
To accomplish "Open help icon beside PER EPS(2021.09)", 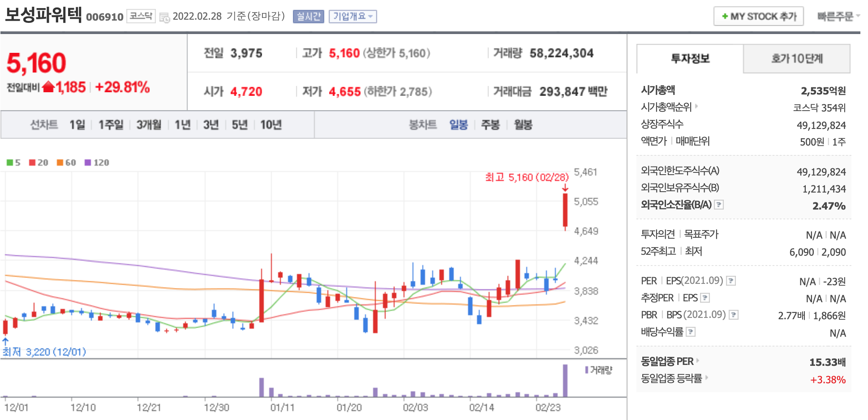I will (x=731, y=281).
